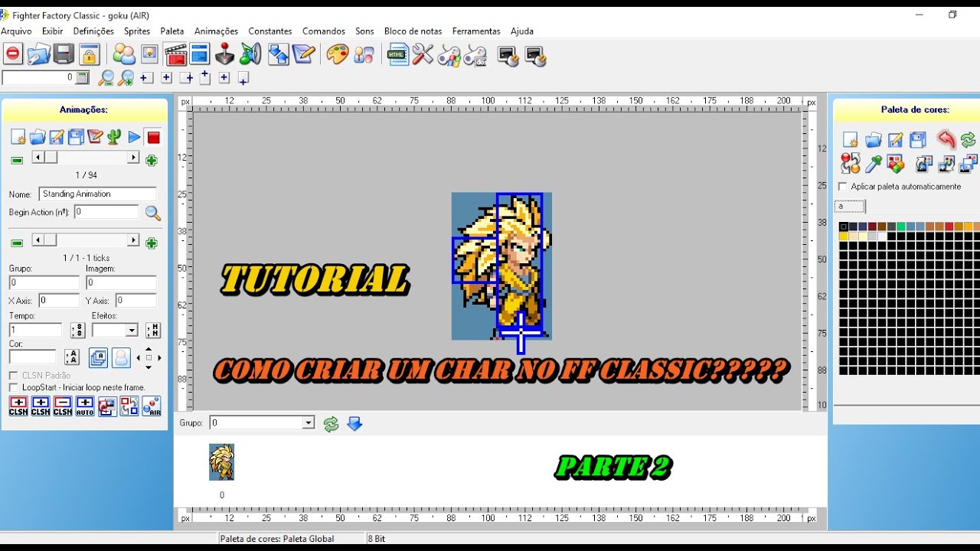Toggle CLSN Padrão checkbox

(14, 376)
